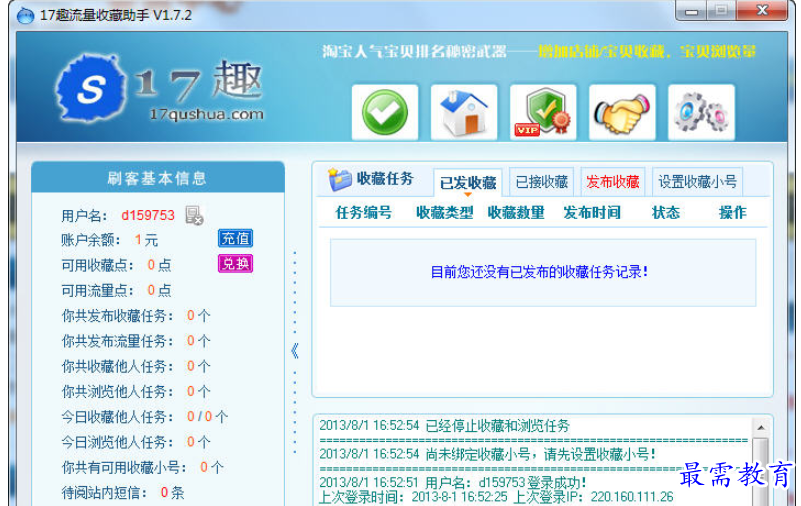This screenshot has height=506, width=801.
Task: Click the 收藏类型 column header
Action: [x=444, y=212]
